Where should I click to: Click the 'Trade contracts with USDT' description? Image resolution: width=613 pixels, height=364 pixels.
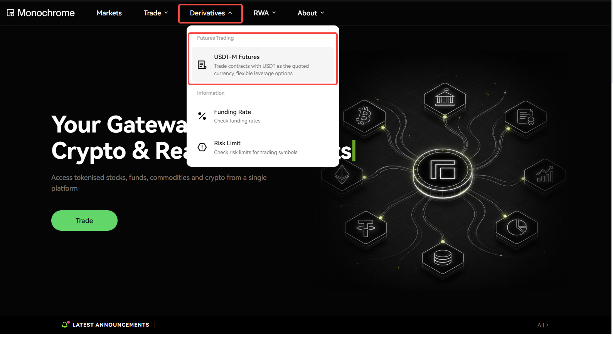(x=261, y=70)
